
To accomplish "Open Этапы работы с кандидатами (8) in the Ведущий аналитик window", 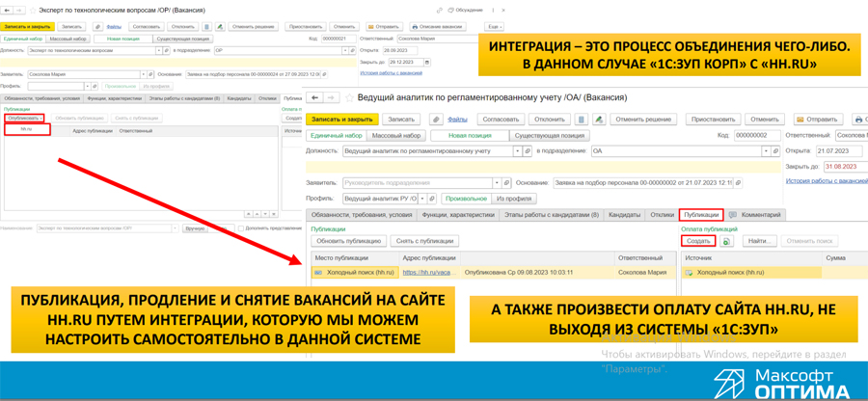I will pyautogui.click(x=551, y=215).
